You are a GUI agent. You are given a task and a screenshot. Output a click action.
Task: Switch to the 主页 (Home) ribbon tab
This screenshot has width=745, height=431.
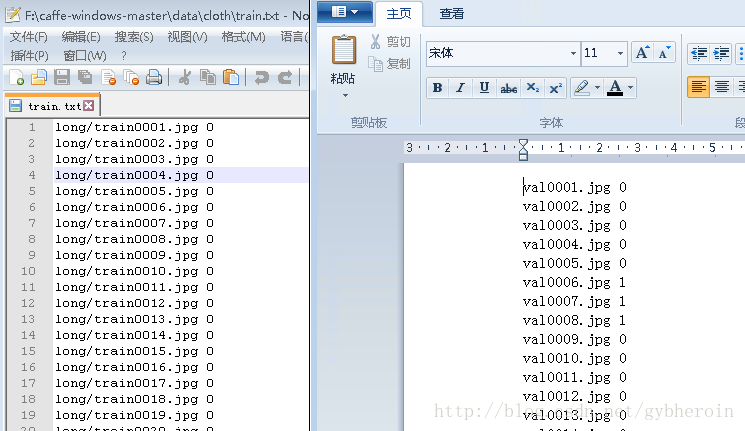point(399,14)
